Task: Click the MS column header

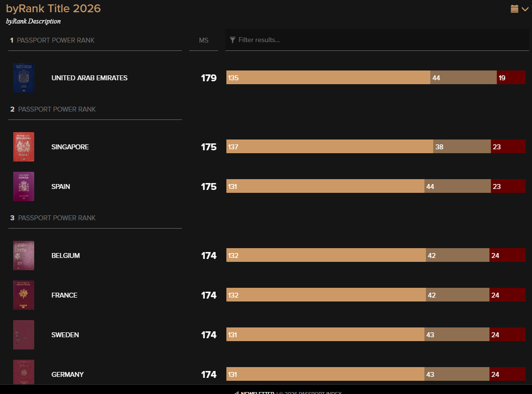Action: click(x=203, y=40)
